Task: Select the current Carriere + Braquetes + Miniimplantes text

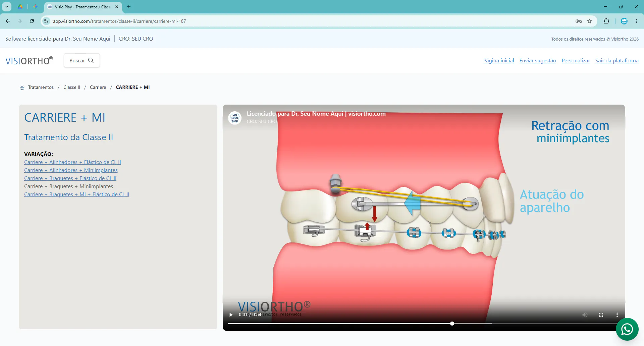Action: tap(68, 186)
